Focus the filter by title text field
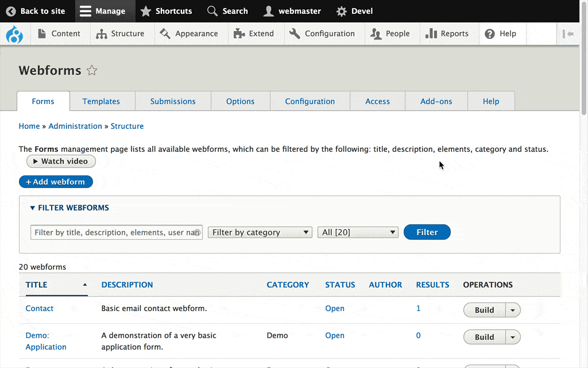Image resolution: width=588 pixels, height=368 pixels. [x=117, y=232]
